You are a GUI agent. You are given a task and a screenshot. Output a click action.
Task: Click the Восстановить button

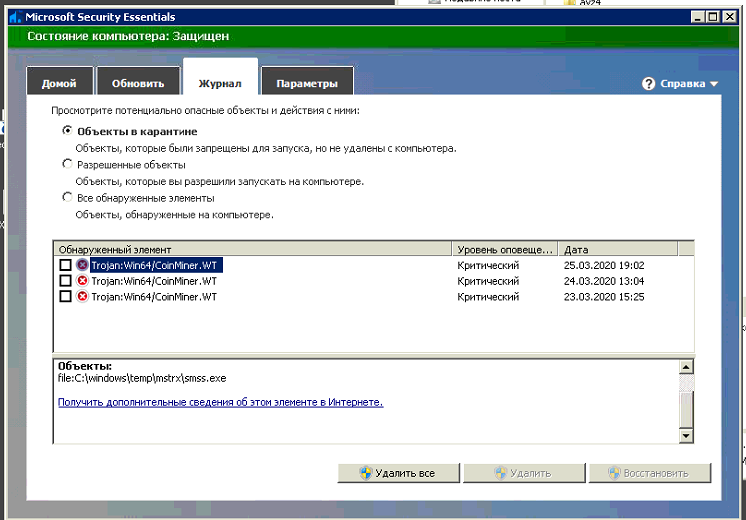[650, 473]
